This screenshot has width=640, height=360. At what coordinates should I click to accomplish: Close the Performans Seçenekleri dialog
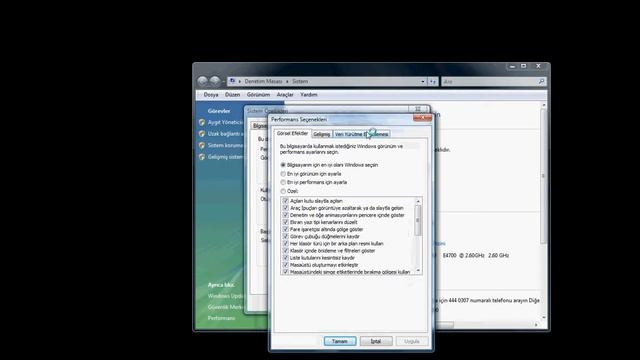422,118
